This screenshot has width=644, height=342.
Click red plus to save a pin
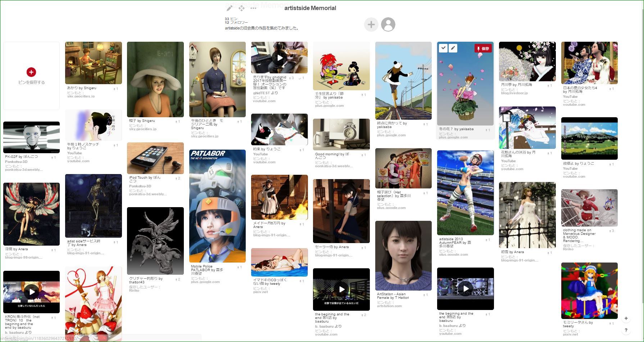pyautogui.click(x=31, y=72)
